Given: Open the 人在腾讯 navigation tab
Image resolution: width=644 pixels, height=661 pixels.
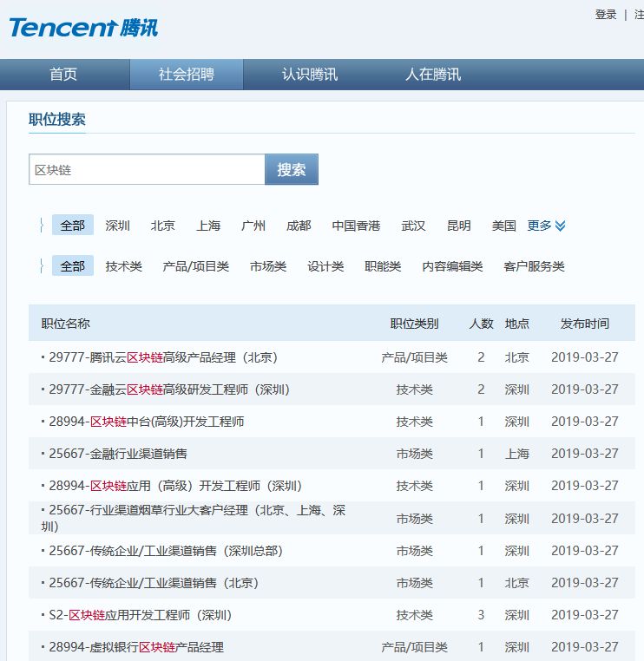Looking at the screenshot, I should pyautogui.click(x=433, y=75).
